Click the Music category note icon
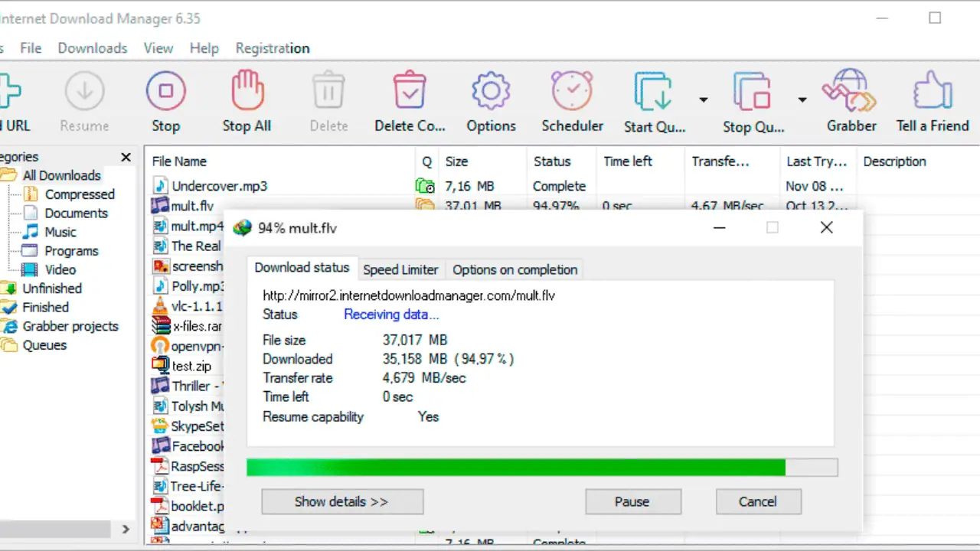 click(x=31, y=232)
